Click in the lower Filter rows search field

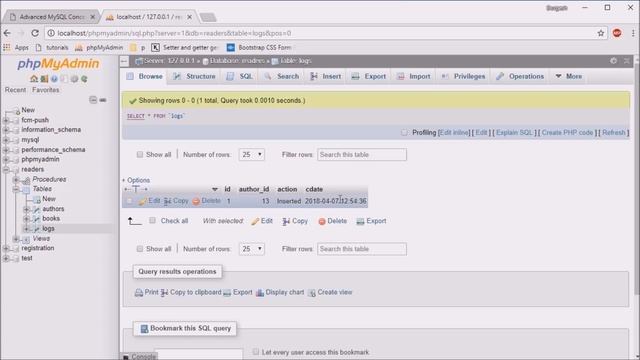[x=362, y=249]
